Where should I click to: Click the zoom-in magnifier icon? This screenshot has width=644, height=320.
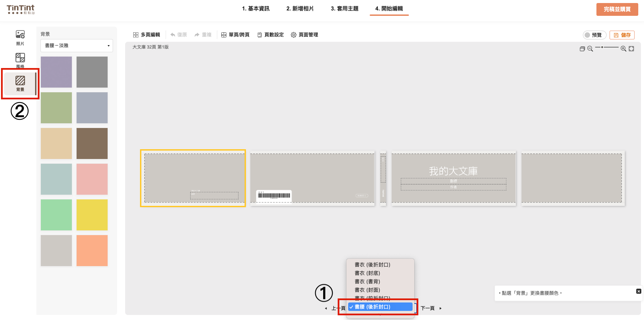(x=623, y=49)
